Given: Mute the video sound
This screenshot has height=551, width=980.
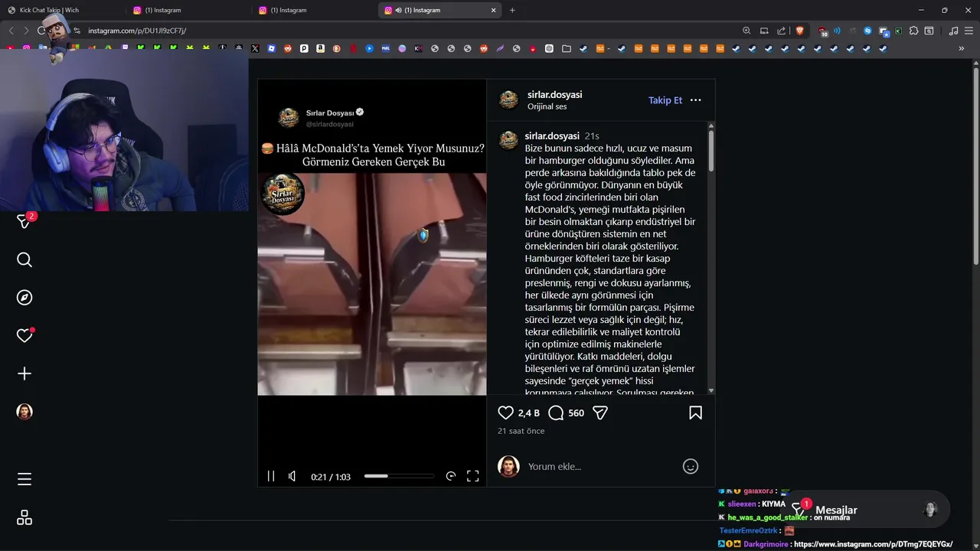Looking at the screenshot, I should coord(292,476).
